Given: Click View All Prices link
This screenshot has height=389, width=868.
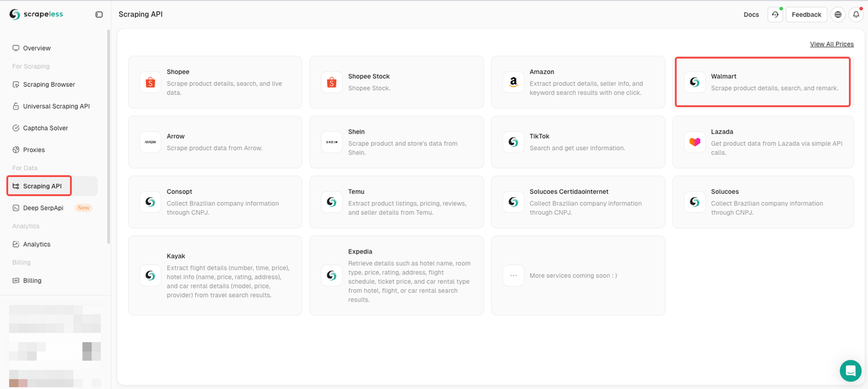Looking at the screenshot, I should coord(831,44).
